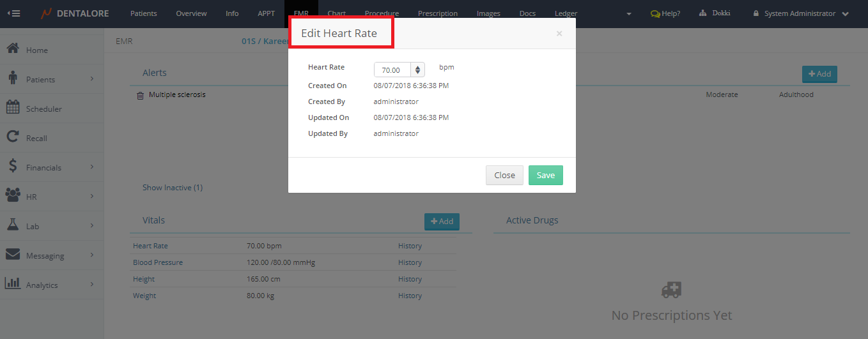
Task: Click the Lab flask icon
Action: (12, 225)
